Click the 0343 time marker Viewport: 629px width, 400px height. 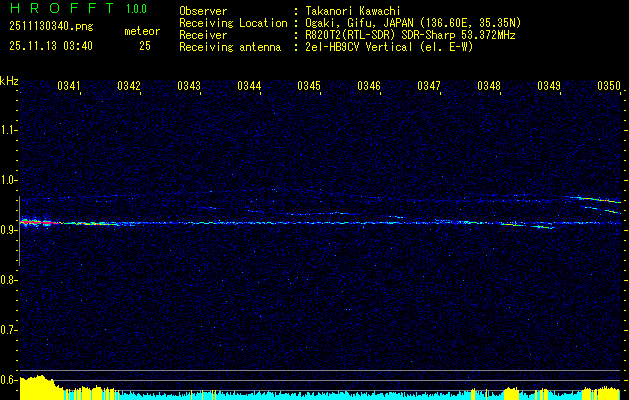pos(189,87)
